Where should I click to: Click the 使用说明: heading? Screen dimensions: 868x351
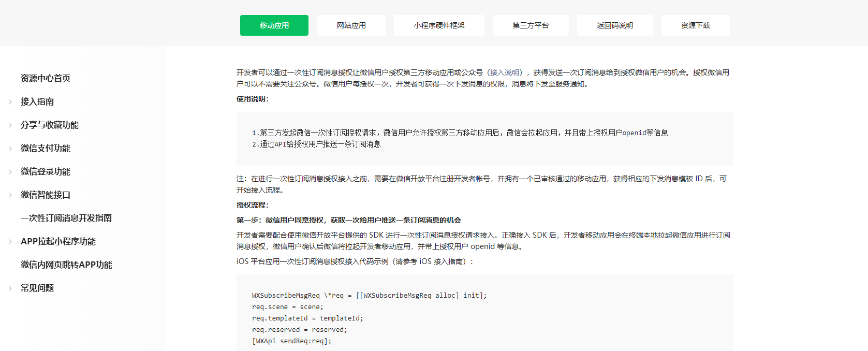253,99
